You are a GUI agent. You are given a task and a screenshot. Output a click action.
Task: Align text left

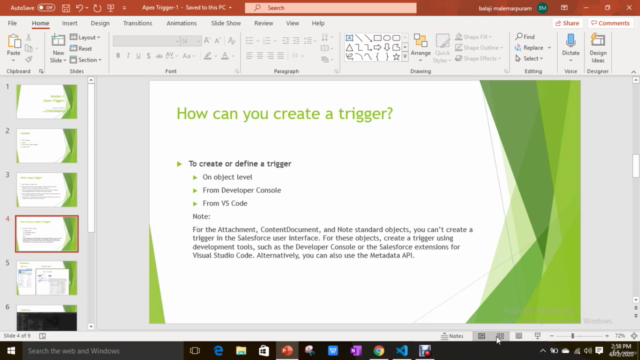(x=249, y=56)
